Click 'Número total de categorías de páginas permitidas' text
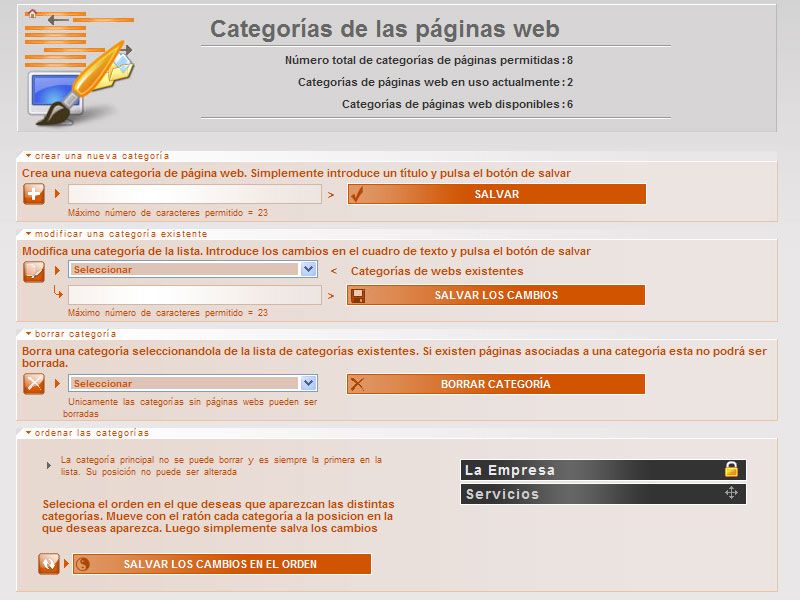The width and height of the screenshot is (800, 600). pos(422,60)
